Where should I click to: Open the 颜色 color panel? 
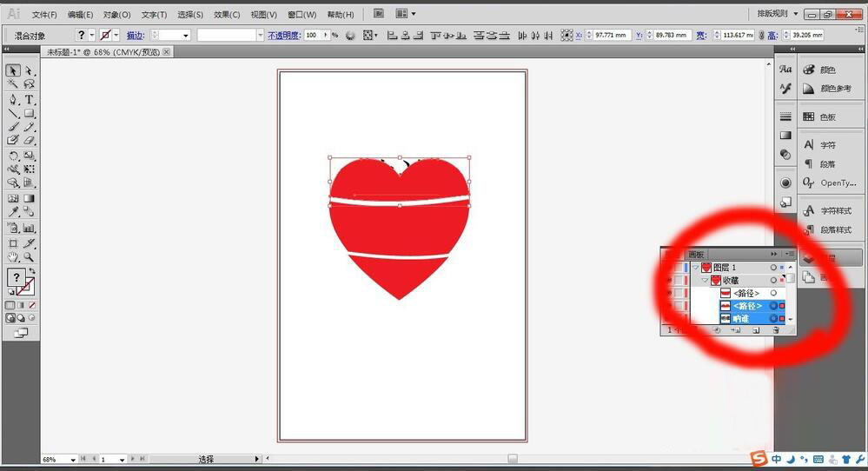point(828,70)
